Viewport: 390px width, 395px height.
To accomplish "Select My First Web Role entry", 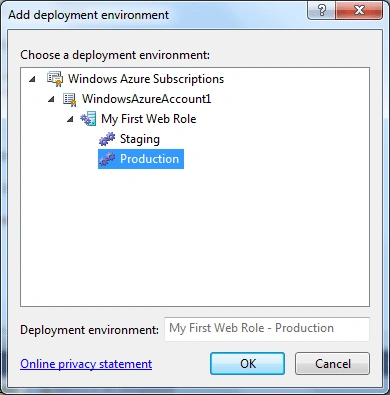I will (149, 119).
